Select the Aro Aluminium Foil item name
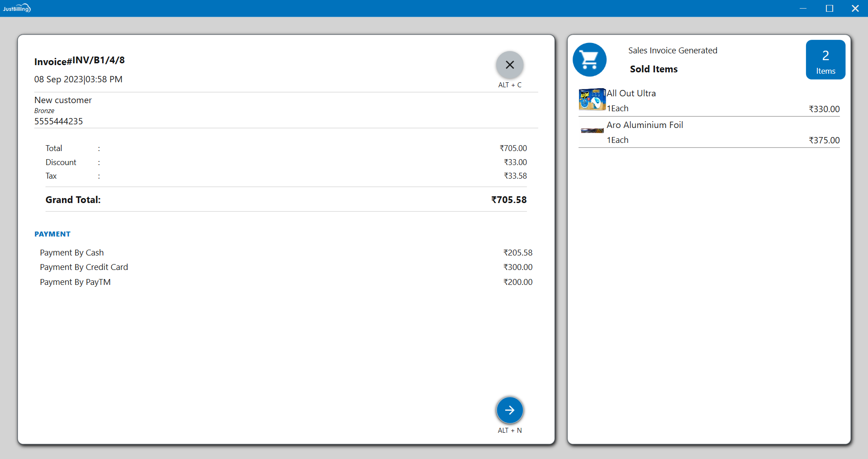Screen dimensions: 868x459 (x=645, y=125)
